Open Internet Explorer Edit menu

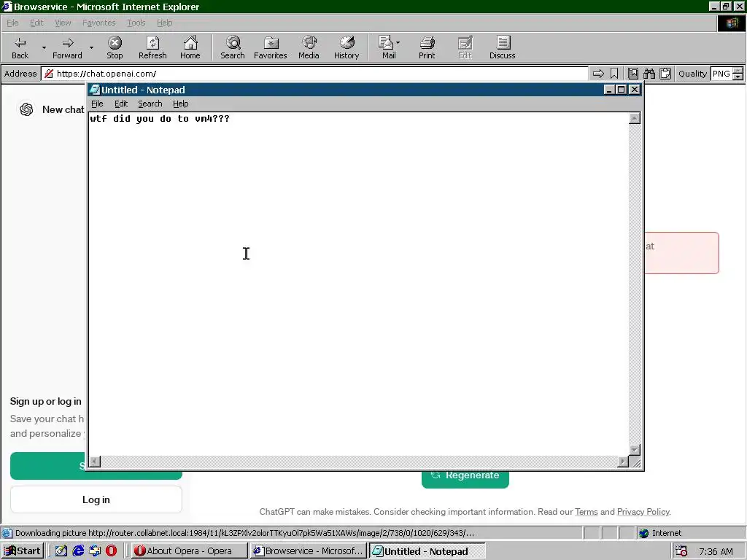click(x=36, y=23)
